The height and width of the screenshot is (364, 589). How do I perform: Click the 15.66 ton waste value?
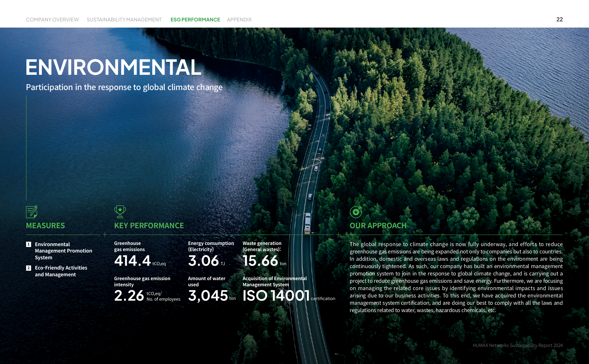coord(264,261)
